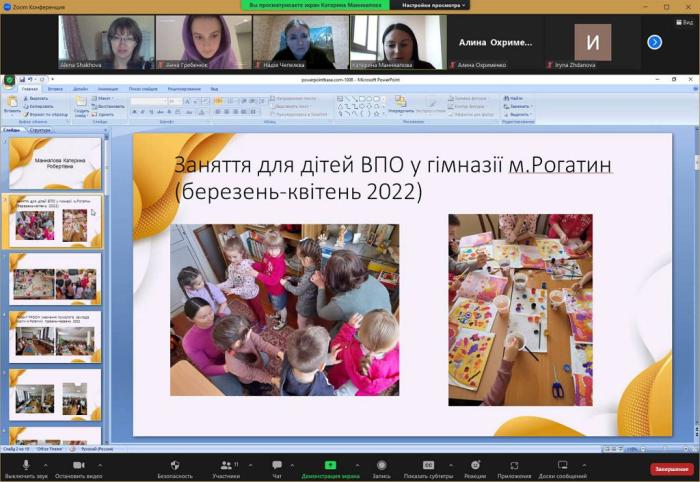This screenshot has width=700, height=482.
Task: Open the Animation (Анимация) ribbon tab
Action: (x=108, y=89)
